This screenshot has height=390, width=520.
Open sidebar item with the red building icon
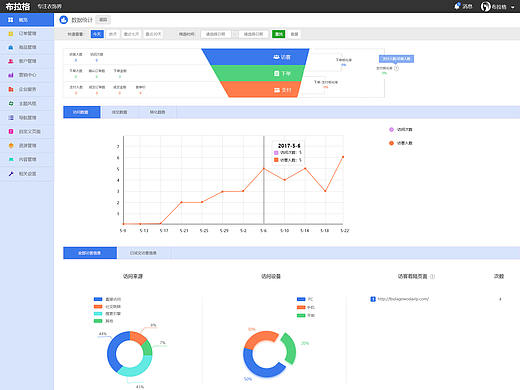(x=27, y=89)
